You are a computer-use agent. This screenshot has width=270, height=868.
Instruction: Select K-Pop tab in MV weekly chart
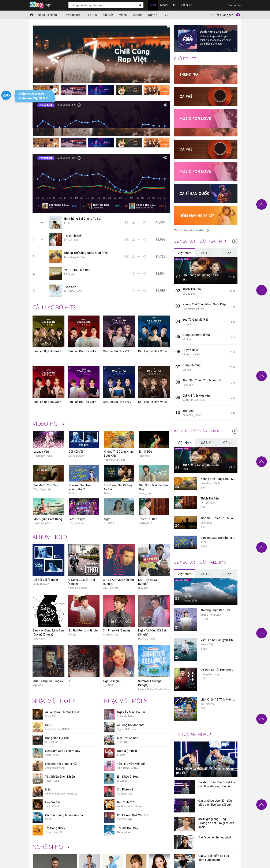227,443
